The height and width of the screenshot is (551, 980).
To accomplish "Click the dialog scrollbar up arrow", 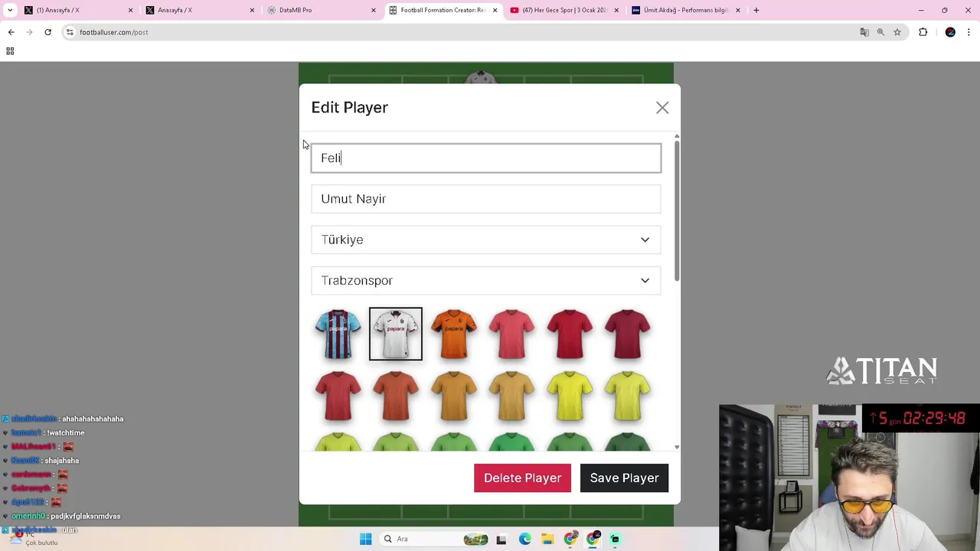I will 676,136.
